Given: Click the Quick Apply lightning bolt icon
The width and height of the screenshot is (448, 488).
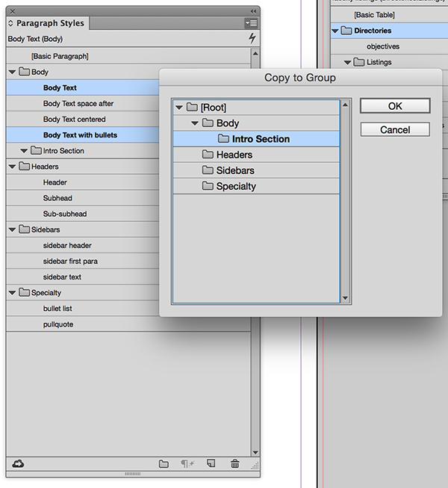Looking at the screenshot, I should tap(252, 38).
